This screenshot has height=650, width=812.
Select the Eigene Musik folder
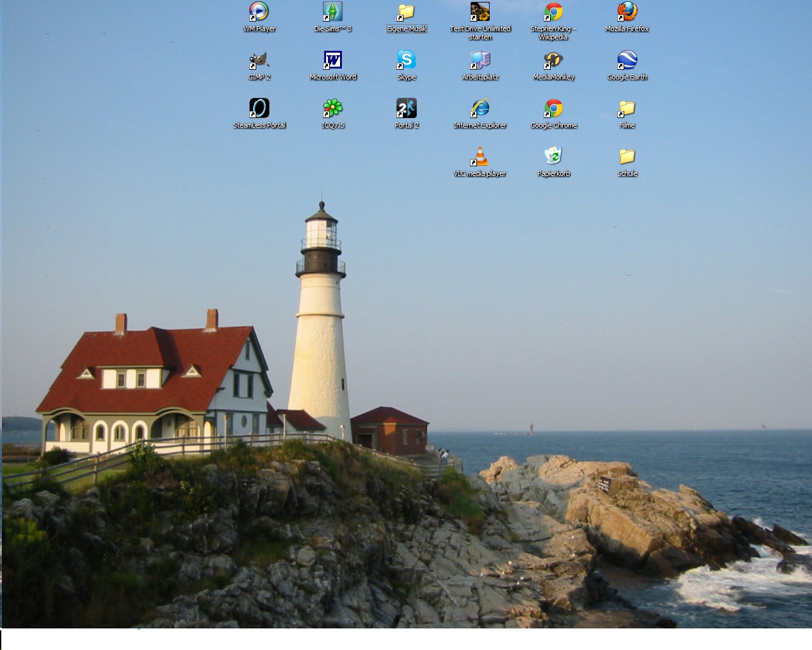click(406, 12)
